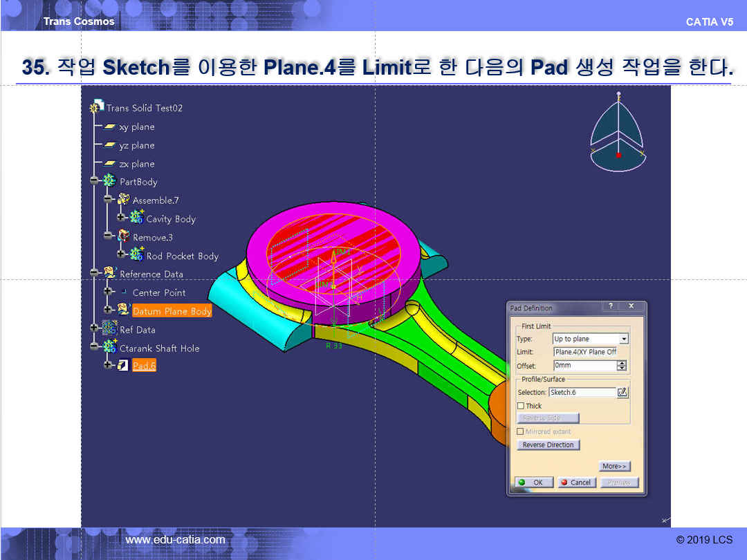Click the Remove.3 operation icon
747x560 pixels.
point(123,237)
